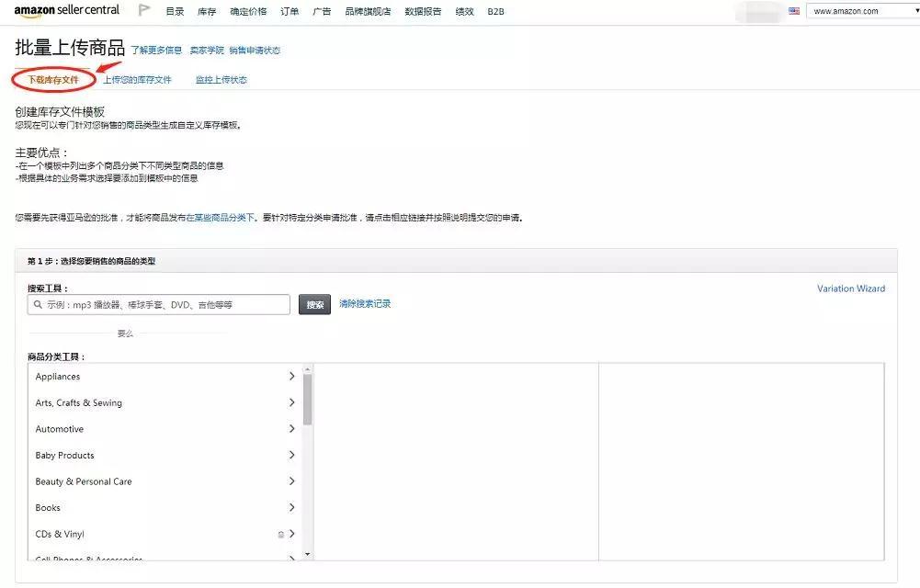Open the 品牌旗舰店 menu
Viewport: 920px width, 588px height.
point(368,11)
